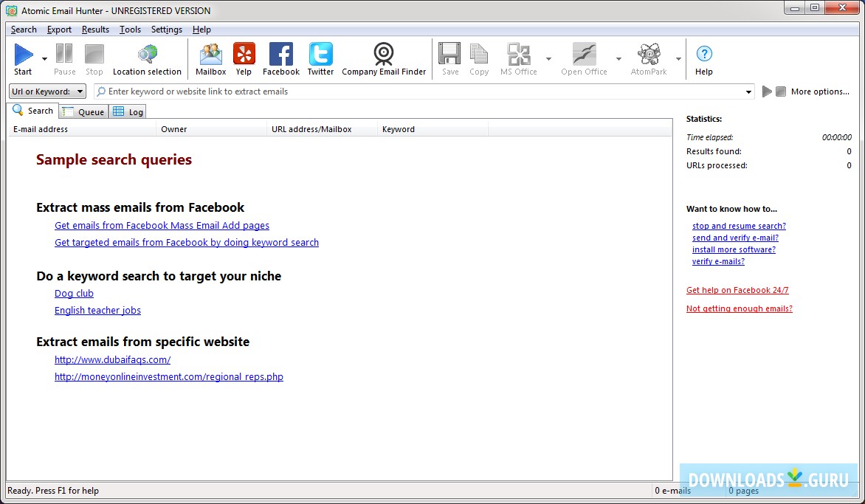Launch the Facebook search icon
The height and width of the screenshot is (504, 865).
click(280, 54)
